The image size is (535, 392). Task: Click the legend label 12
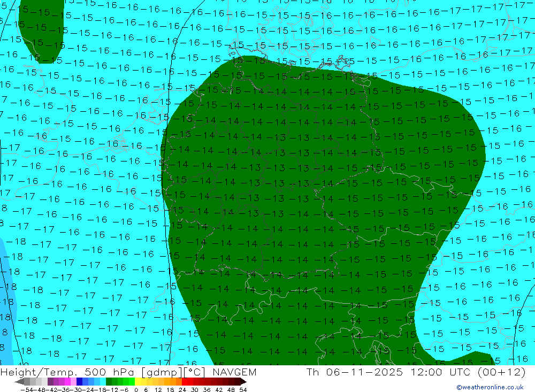coord(158,390)
